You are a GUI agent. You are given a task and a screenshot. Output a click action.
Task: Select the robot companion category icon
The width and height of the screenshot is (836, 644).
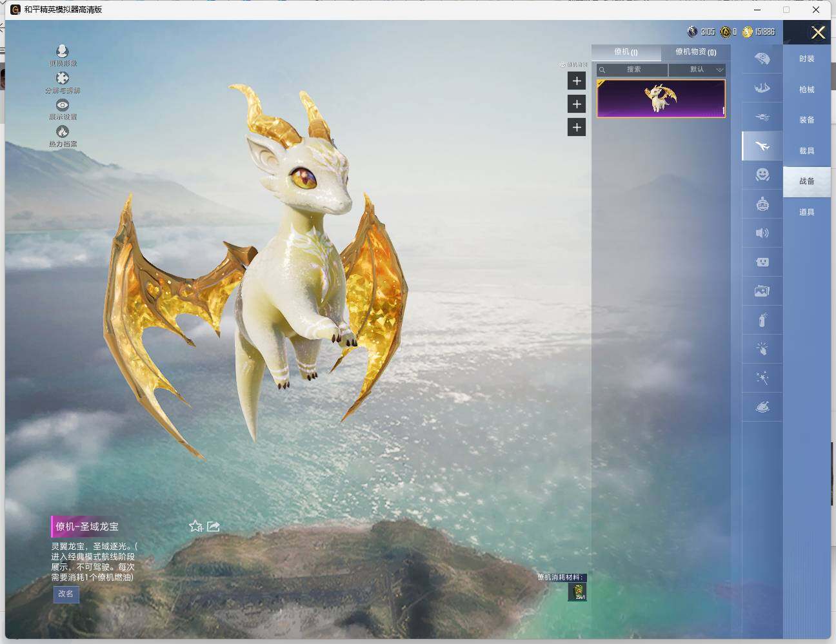tap(762, 204)
